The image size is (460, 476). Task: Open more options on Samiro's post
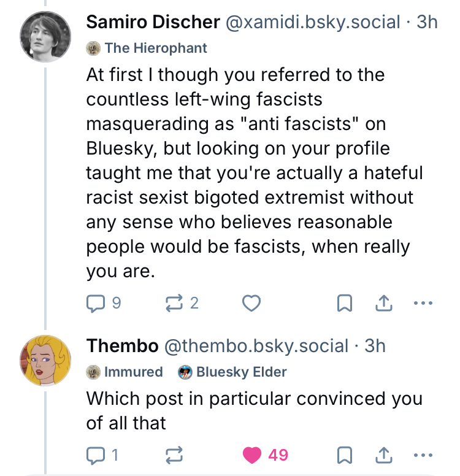(x=423, y=303)
